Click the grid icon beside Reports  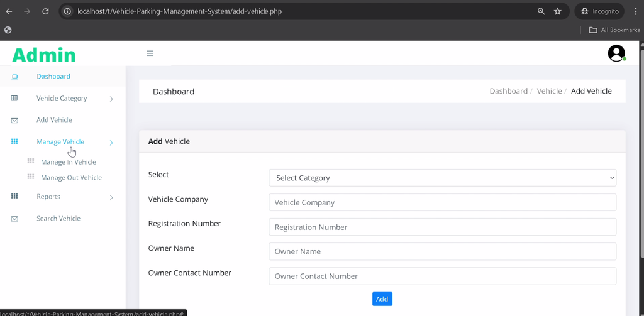[x=14, y=196]
